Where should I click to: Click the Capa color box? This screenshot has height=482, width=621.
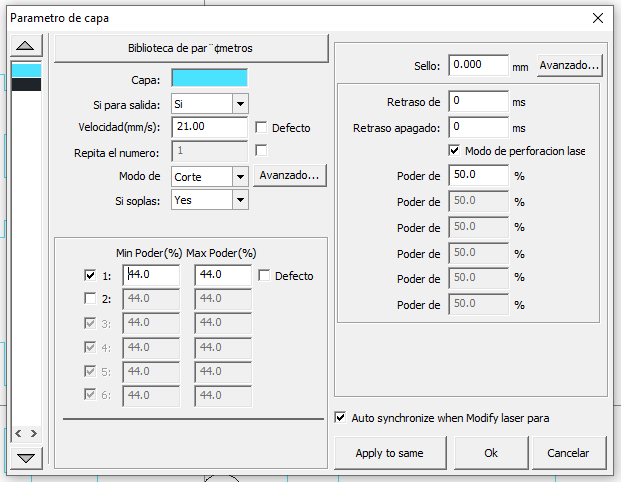pos(209,77)
